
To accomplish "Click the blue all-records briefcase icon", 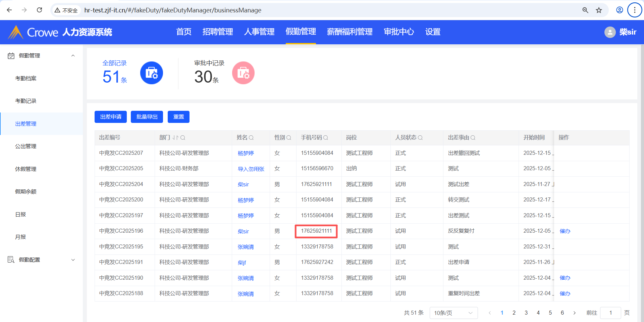I will pos(151,73).
